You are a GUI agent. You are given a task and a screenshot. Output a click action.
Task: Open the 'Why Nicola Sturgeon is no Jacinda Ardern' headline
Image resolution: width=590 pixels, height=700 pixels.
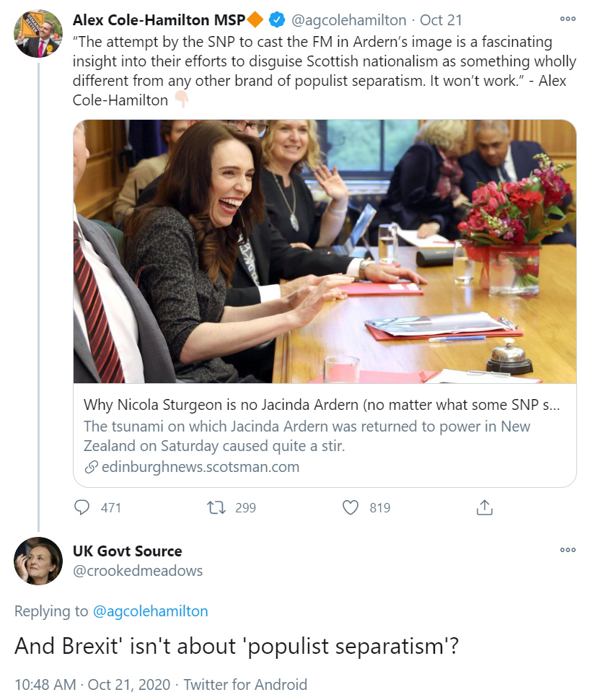pyautogui.click(x=321, y=405)
